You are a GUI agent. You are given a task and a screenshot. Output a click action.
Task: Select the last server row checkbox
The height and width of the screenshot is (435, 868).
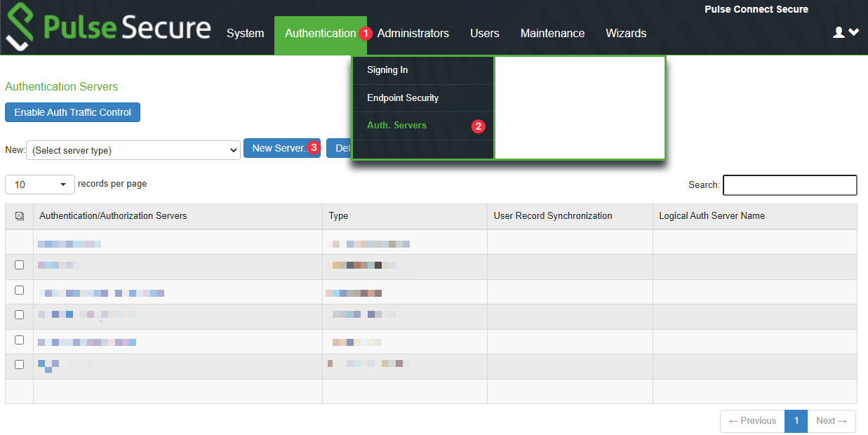click(x=19, y=364)
